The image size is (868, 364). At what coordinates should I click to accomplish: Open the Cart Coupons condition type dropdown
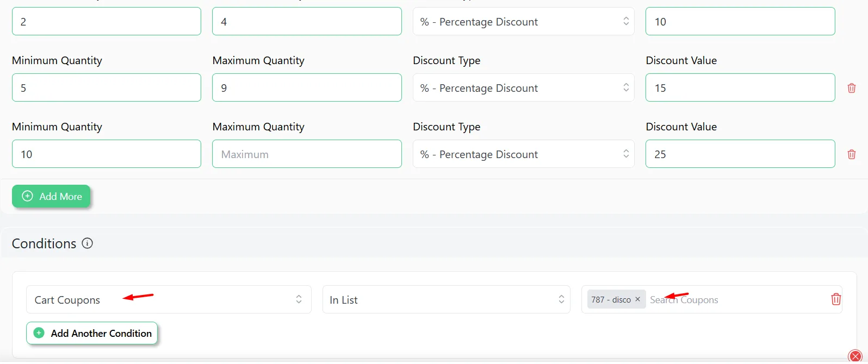(169, 300)
